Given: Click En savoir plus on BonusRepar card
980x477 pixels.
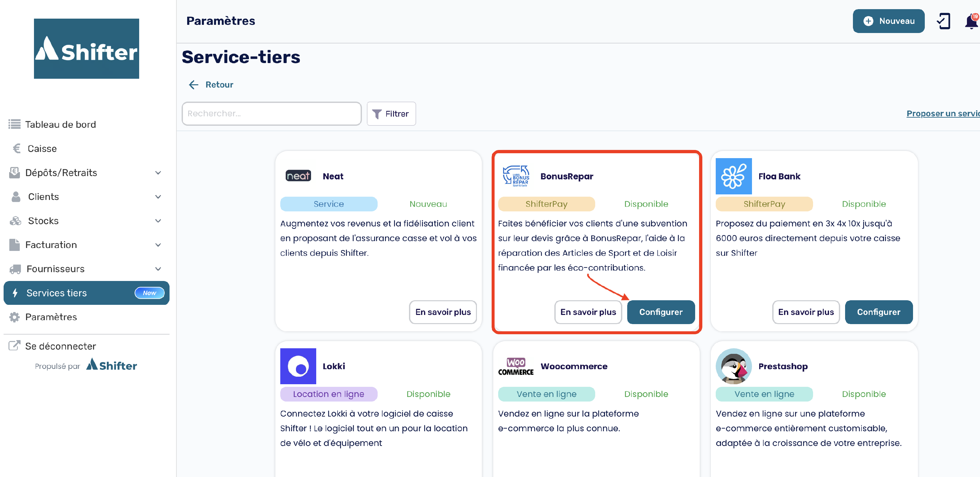Looking at the screenshot, I should 588,312.
